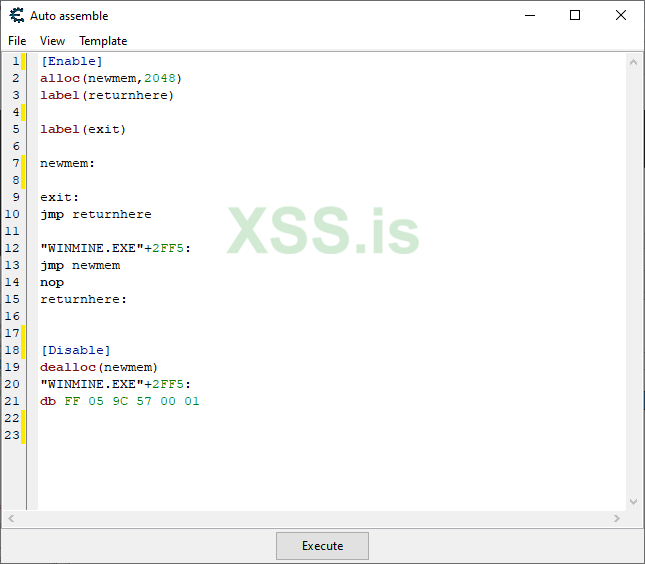The image size is (645, 564).
Task: Close the Auto assemble window
Action: pyautogui.click(x=621, y=16)
